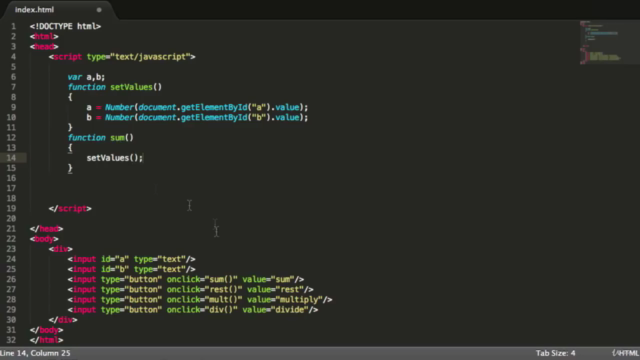Viewport: 640px width, 360px height.
Task: Place cursor on 'var a,b;' line
Action: point(86,77)
